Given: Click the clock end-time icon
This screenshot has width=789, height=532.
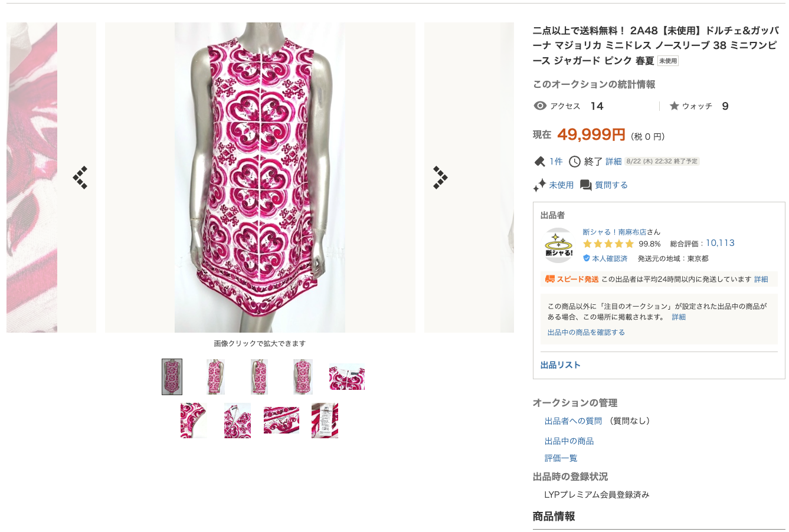Looking at the screenshot, I should [574, 162].
